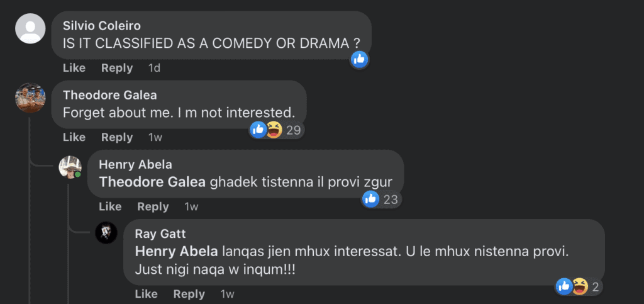Viewport: 644px width, 304px height.
Task: Like Silvio Coleiro's comment
Action: [74, 68]
